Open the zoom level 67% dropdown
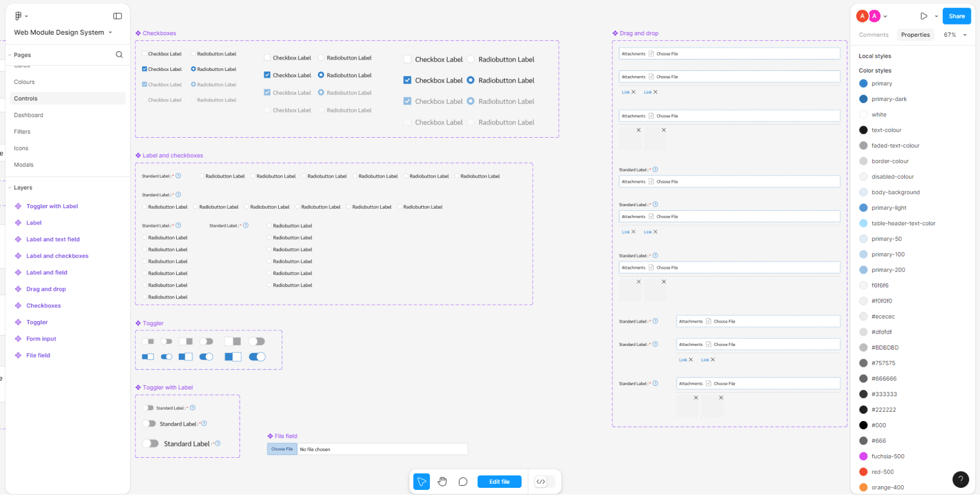 click(x=953, y=35)
